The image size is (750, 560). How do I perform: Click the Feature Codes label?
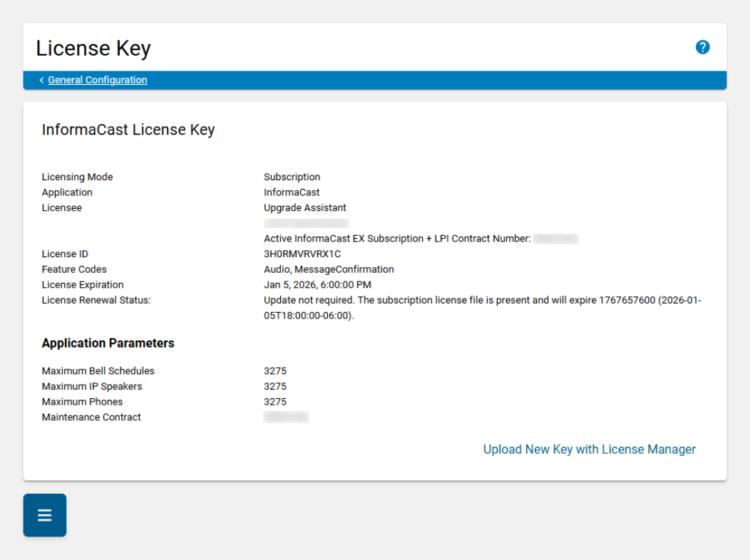(x=74, y=269)
